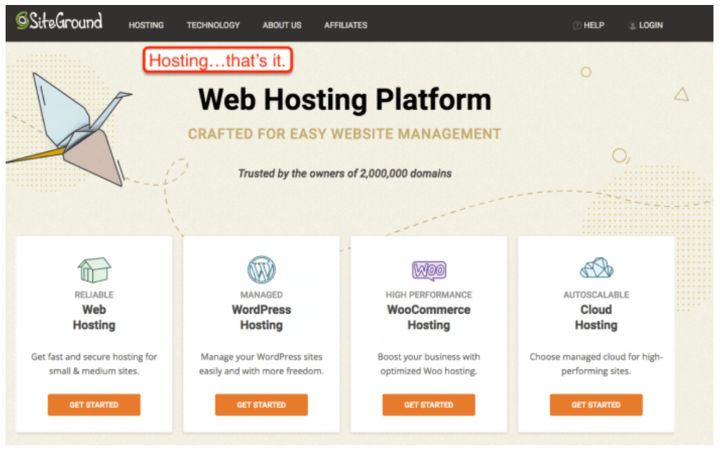
Task: Click 'Crafted for easy website management' subtitle
Action: (x=344, y=134)
